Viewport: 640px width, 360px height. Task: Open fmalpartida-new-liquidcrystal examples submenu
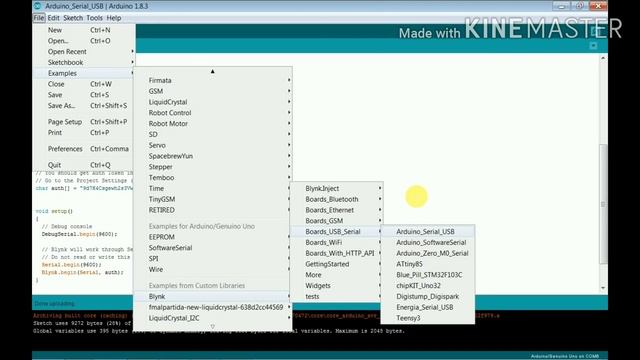tap(213, 307)
